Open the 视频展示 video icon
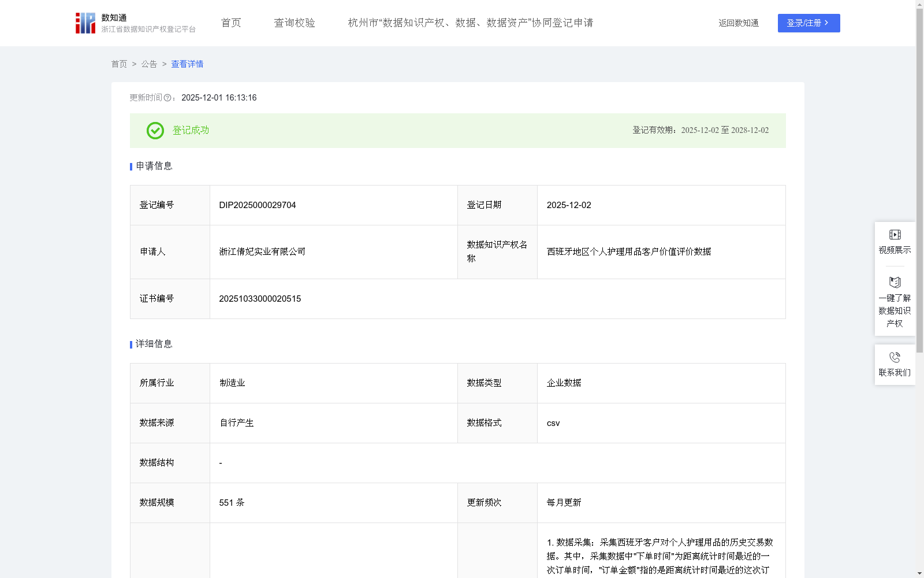Screen dimensions: 924x578 [895, 235]
